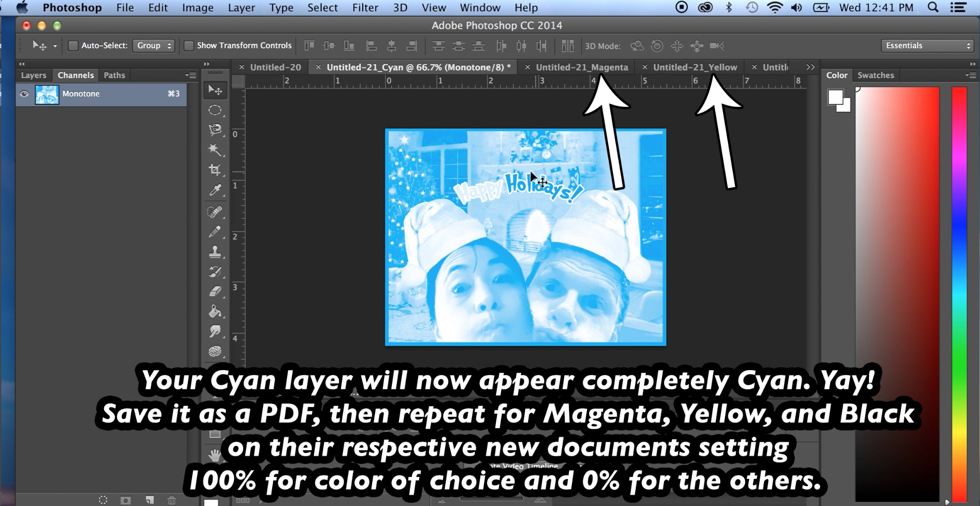Activate the Eraser tool

[215, 291]
